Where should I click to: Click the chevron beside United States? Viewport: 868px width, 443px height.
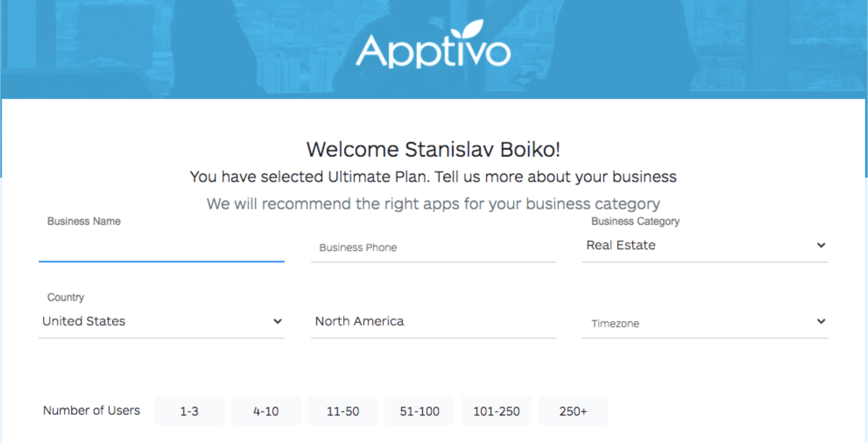coord(277,321)
